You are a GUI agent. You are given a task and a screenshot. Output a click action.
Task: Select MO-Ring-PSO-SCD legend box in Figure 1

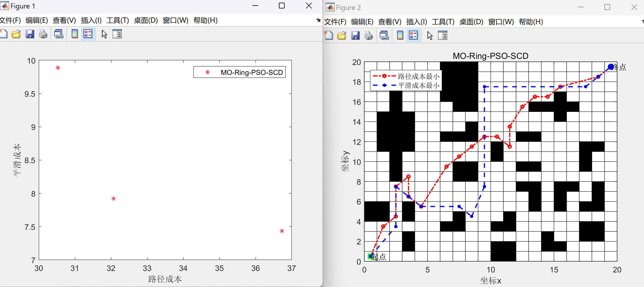pos(240,72)
